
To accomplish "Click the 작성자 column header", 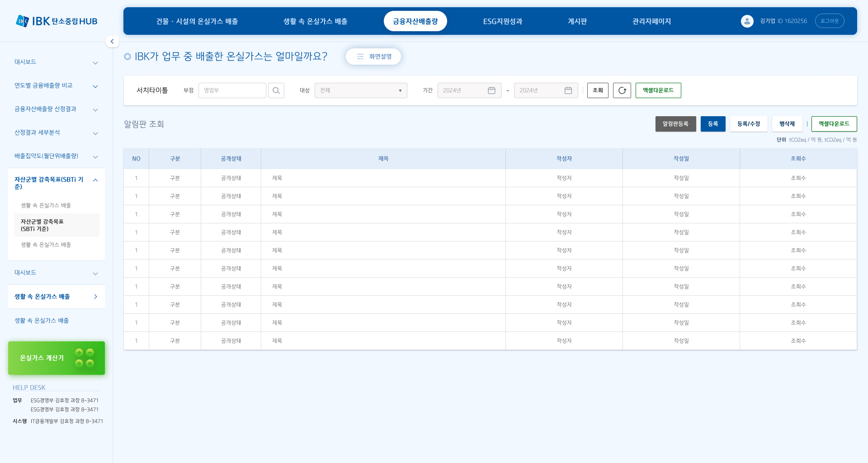I will [564, 159].
